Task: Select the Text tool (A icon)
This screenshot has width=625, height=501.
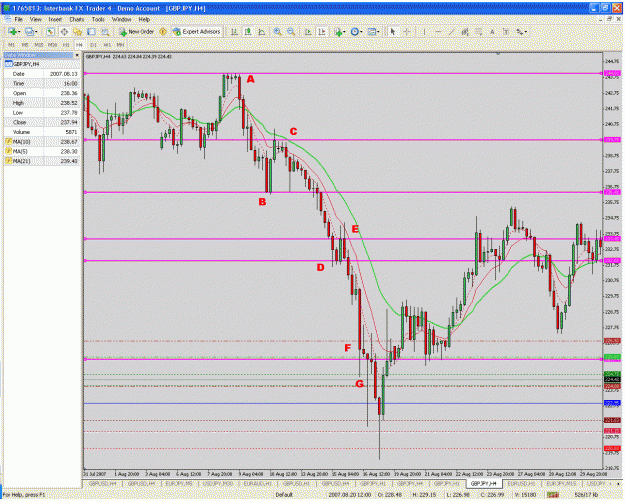Action: tap(492, 32)
